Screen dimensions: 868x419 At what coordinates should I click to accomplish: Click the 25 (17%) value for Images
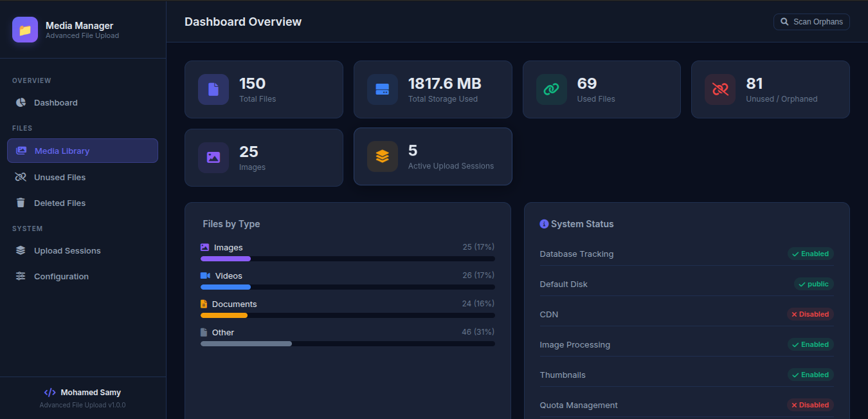pos(478,247)
